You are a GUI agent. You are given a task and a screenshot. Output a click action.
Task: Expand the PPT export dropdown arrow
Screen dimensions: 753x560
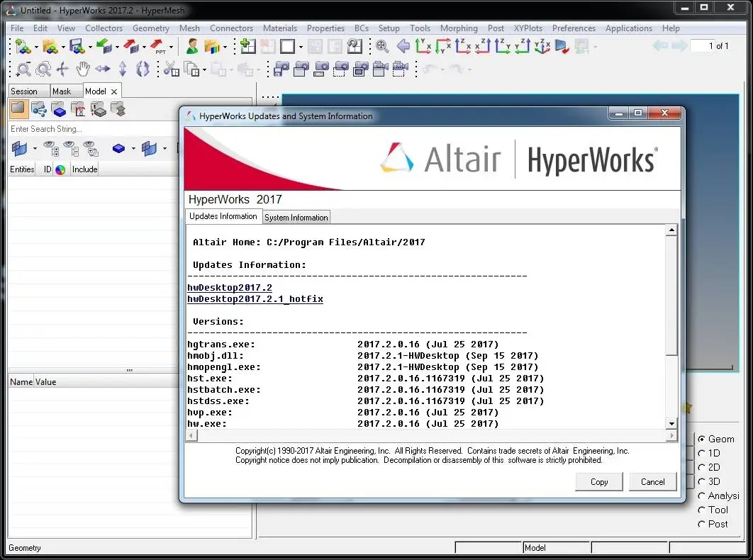click(172, 47)
